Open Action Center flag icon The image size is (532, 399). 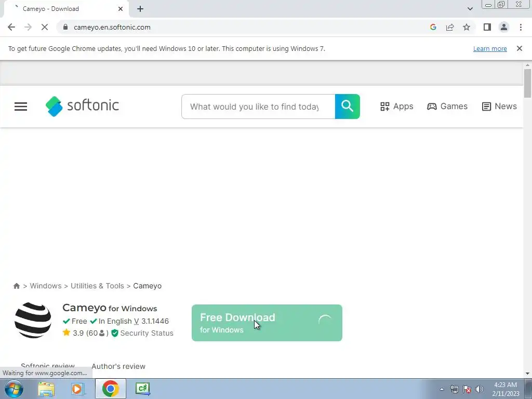click(467, 389)
